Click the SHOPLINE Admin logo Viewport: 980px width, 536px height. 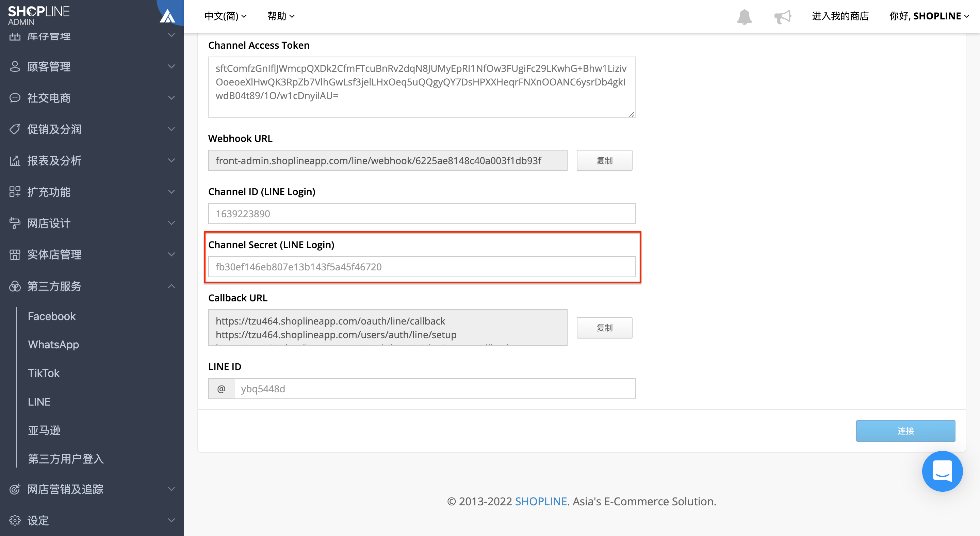[38, 15]
